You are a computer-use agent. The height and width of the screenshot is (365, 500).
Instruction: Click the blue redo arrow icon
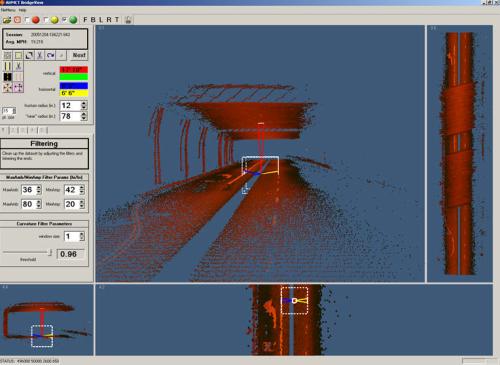50,55
